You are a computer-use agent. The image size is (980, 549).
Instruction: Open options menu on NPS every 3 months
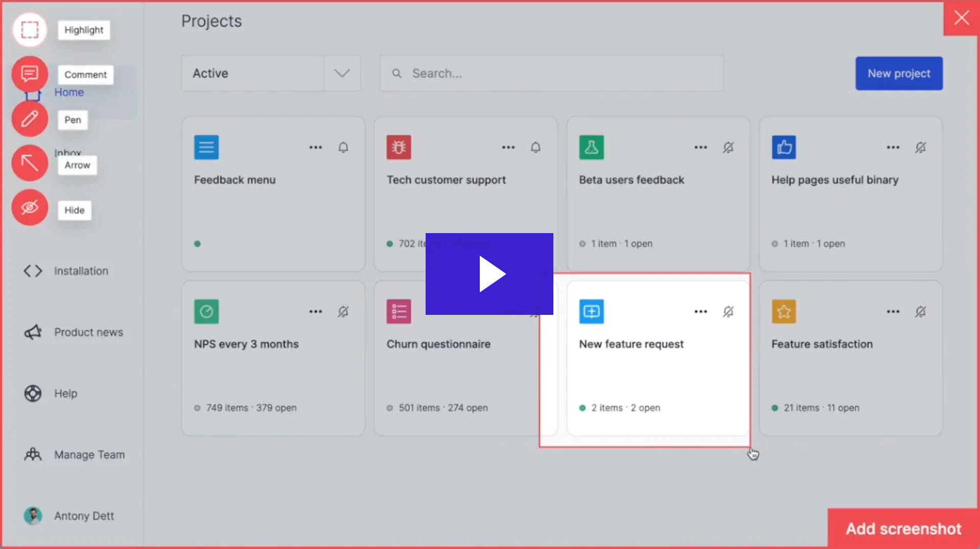tap(315, 312)
